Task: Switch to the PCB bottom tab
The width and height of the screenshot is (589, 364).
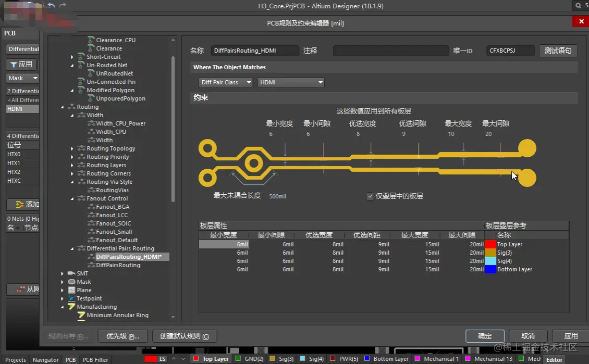Action: [x=70, y=359]
